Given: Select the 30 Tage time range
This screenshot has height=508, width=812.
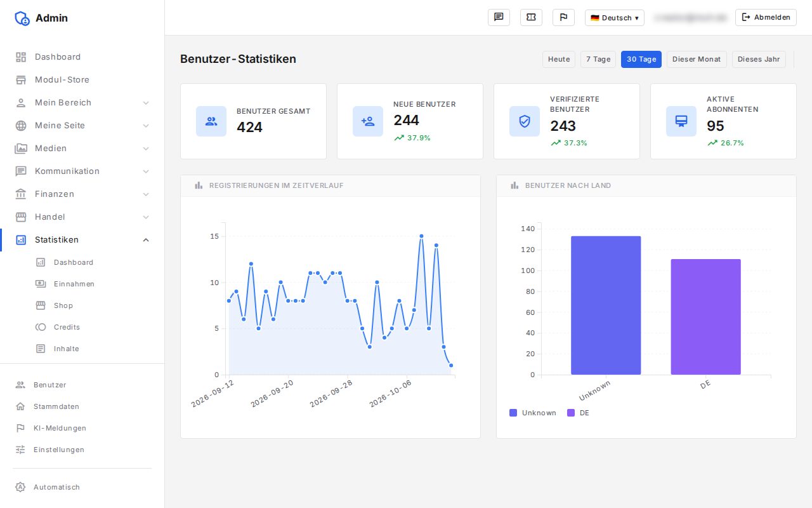Looking at the screenshot, I should [x=641, y=59].
